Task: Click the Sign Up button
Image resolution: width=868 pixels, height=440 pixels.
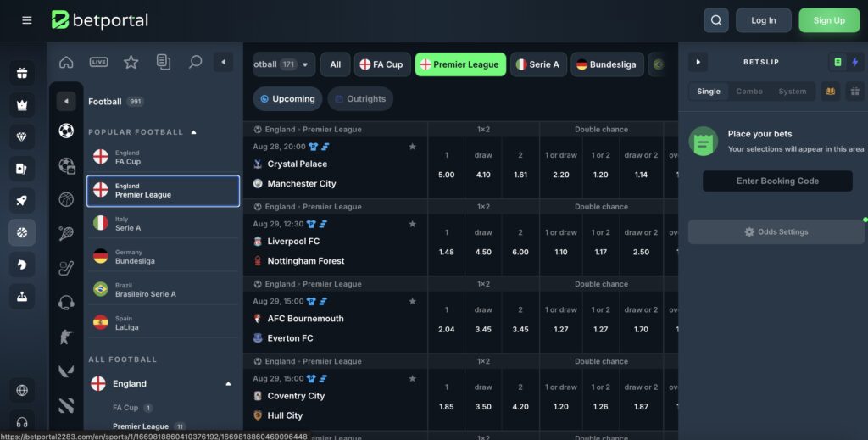Action: [829, 20]
